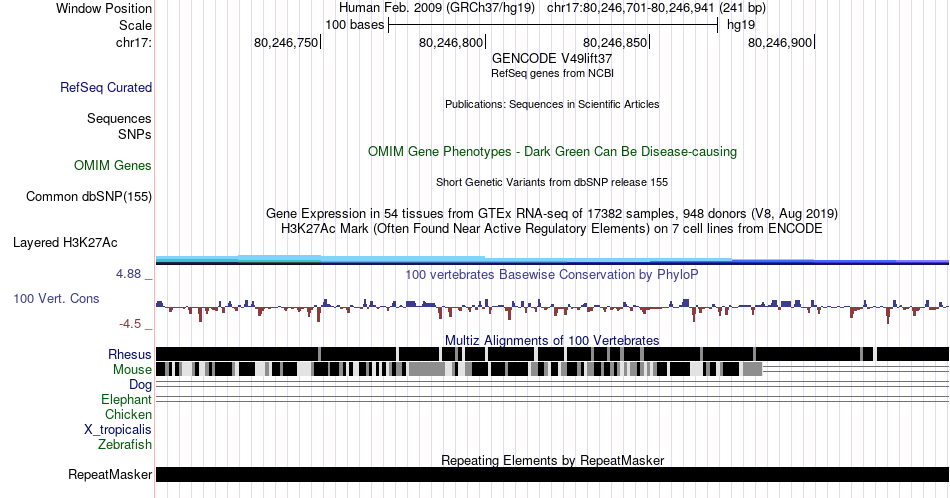
Task: Click Short Genetic Variants from dbSNP title
Action: coord(552,182)
